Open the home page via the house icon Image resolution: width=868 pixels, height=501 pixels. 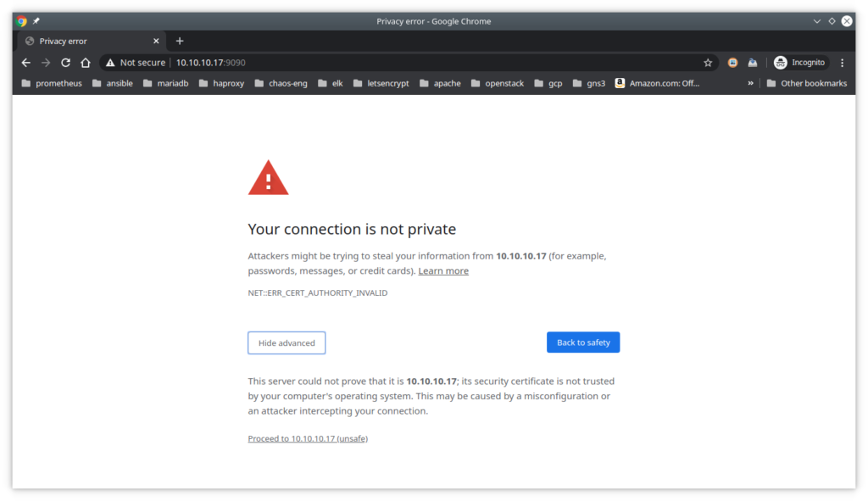tap(86, 63)
